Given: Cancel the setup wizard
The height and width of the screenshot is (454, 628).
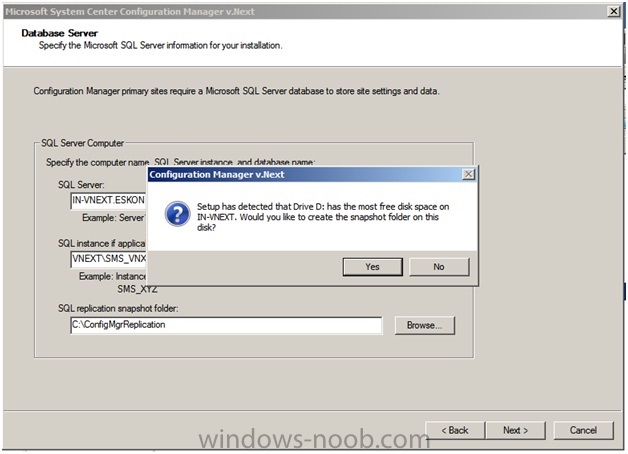Looking at the screenshot, I should pyautogui.click(x=583, y=430).
